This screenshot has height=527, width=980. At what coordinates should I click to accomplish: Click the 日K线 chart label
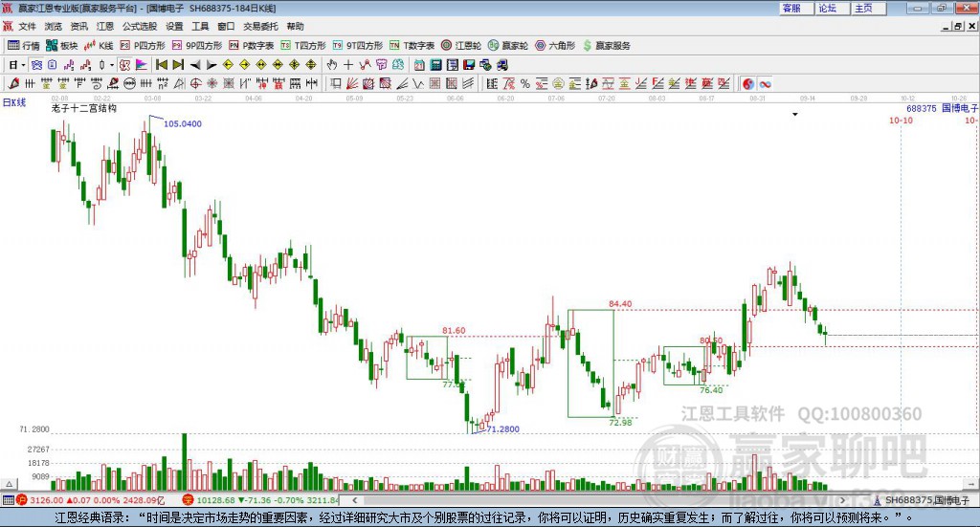coord(14,102)
